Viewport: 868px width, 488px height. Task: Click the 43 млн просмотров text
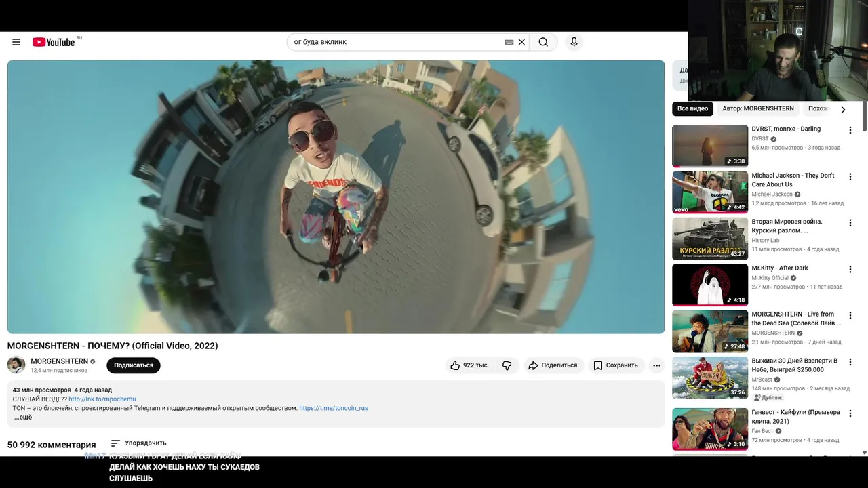(42, 390)
